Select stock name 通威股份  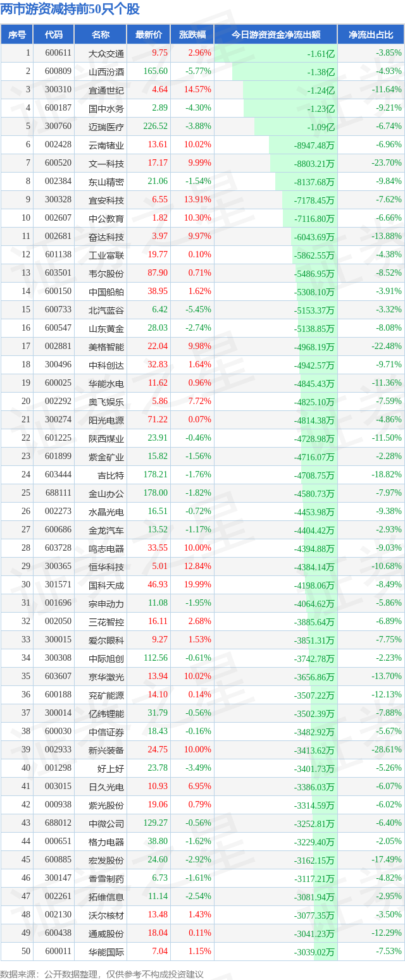pyautogui.click(x=106, y=933)
